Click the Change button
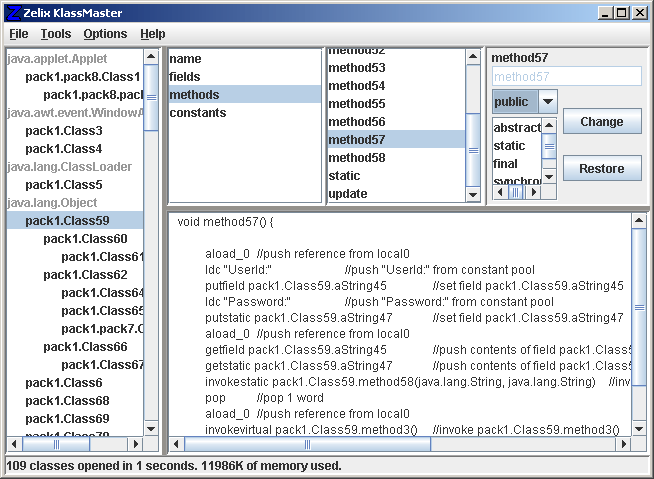The width and height of the screenshot is (654, 479). coord(602,121)
